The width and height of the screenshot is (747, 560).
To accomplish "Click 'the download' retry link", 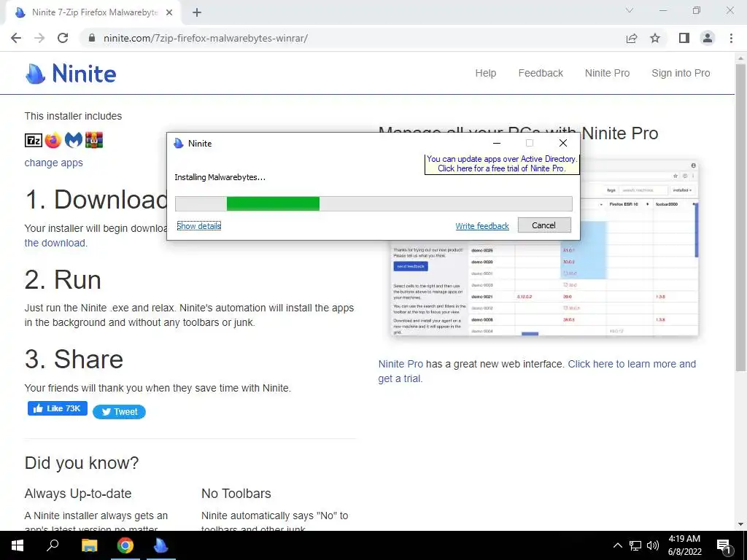I will tap(55, 243).
